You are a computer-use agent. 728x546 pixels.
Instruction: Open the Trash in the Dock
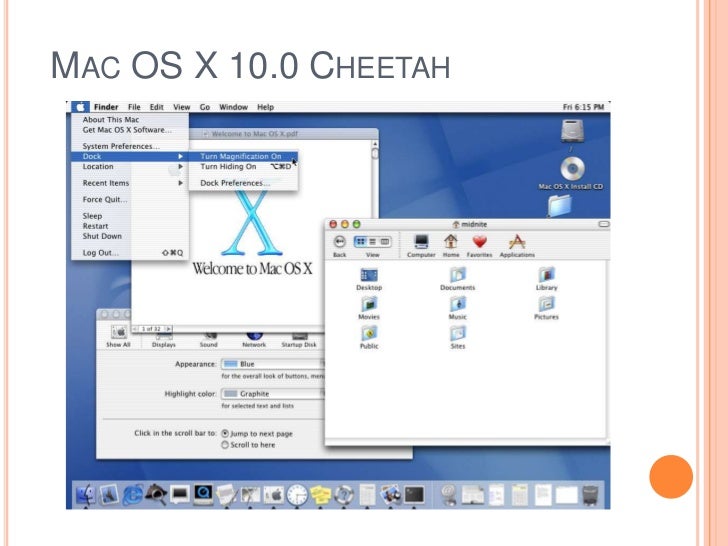point(590,494)
